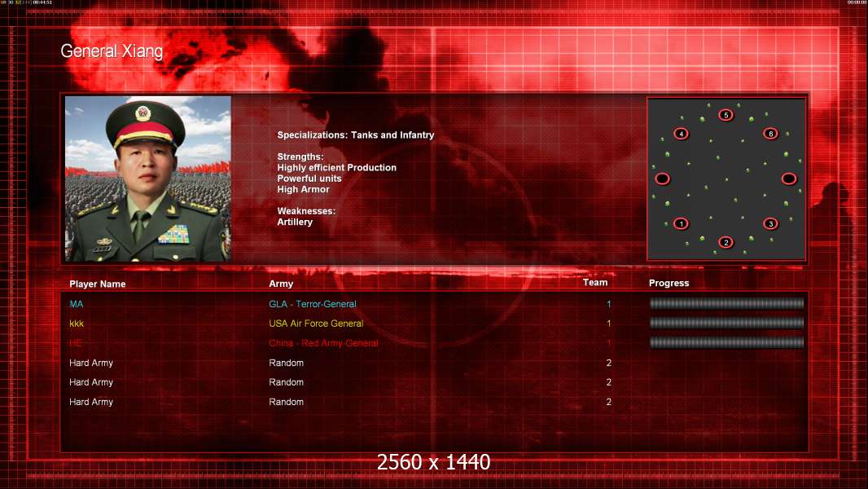The image size is (868, 489).
Task: Click GLA - Terror-General army entry
Action: pos(312,304)
